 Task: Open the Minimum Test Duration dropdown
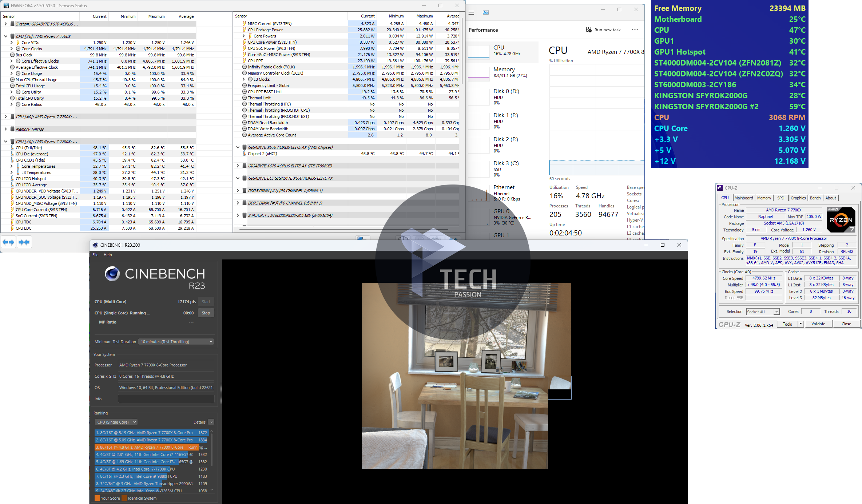176,342
